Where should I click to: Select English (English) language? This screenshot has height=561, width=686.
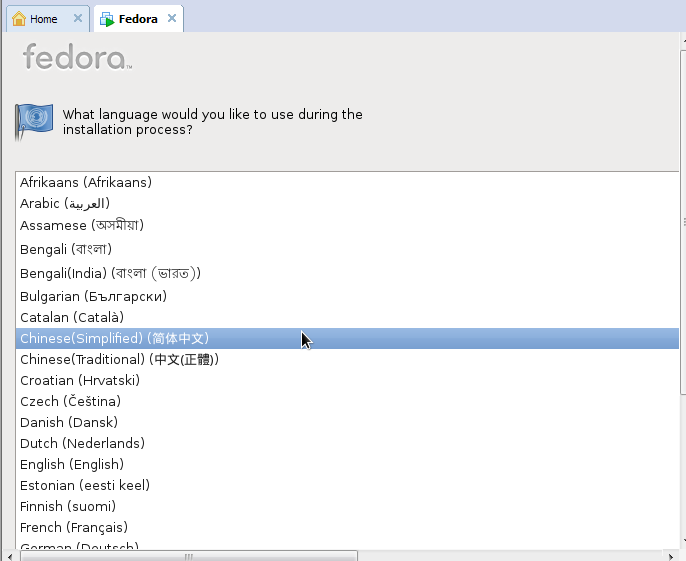tap(347, 464)
